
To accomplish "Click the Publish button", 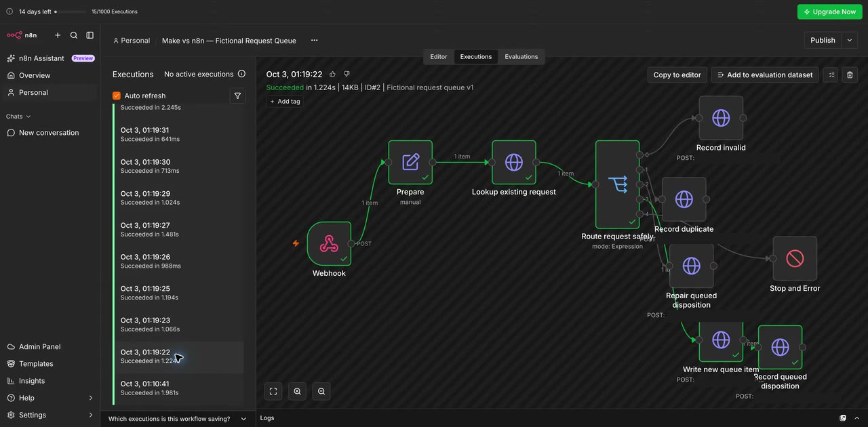I will tap(823, 40).
